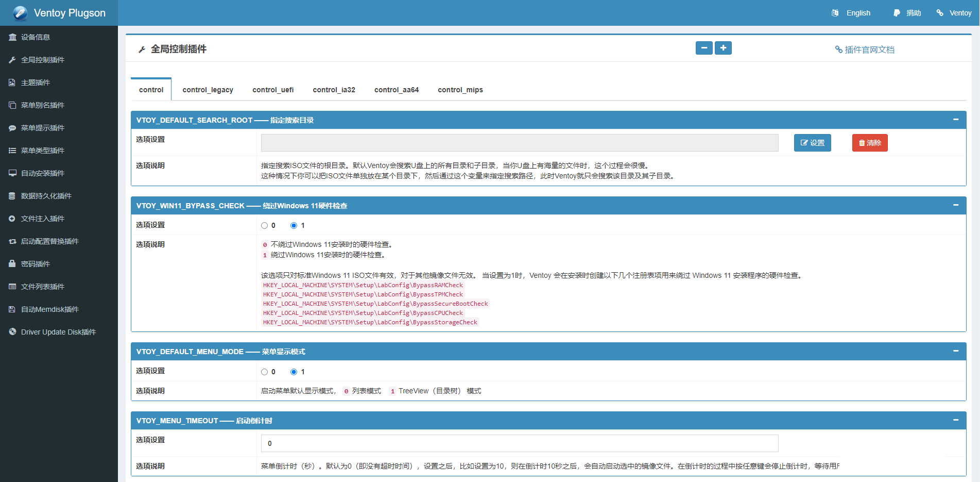Click the 启动配置替换插件 retweet icon
This screenshot has width=980, height=482.
(x=12, y=241)
